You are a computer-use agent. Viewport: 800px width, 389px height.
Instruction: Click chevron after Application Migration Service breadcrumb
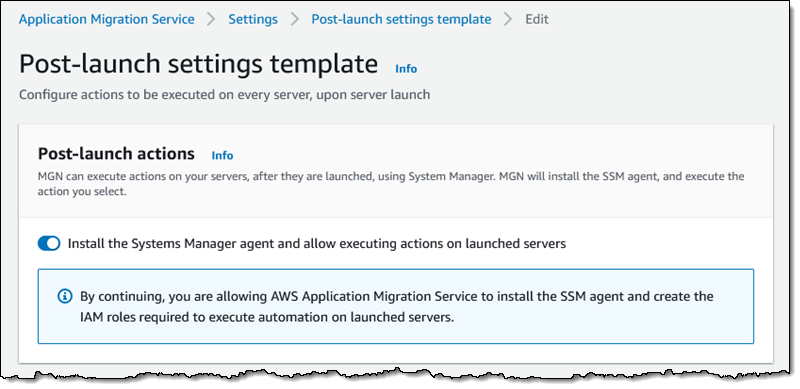coord(211,19)
